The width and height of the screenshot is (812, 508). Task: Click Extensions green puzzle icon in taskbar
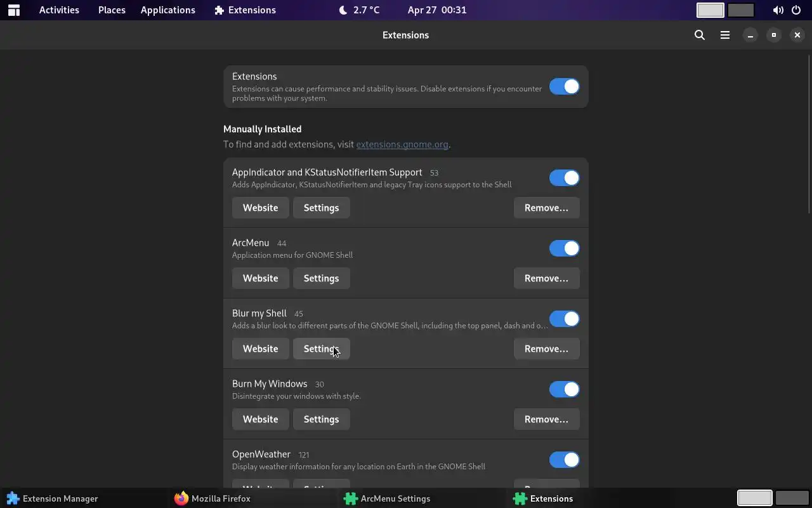(x=520, y=498)
